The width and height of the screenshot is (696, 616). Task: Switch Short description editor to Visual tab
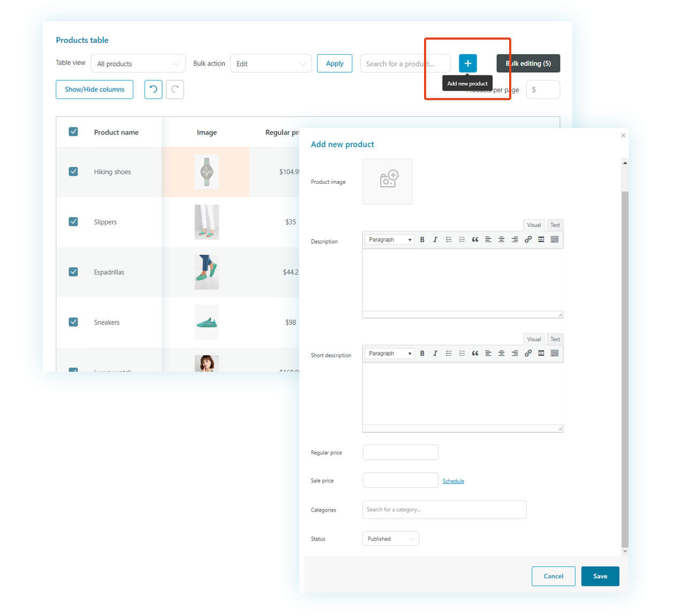[x=534, y=339]
